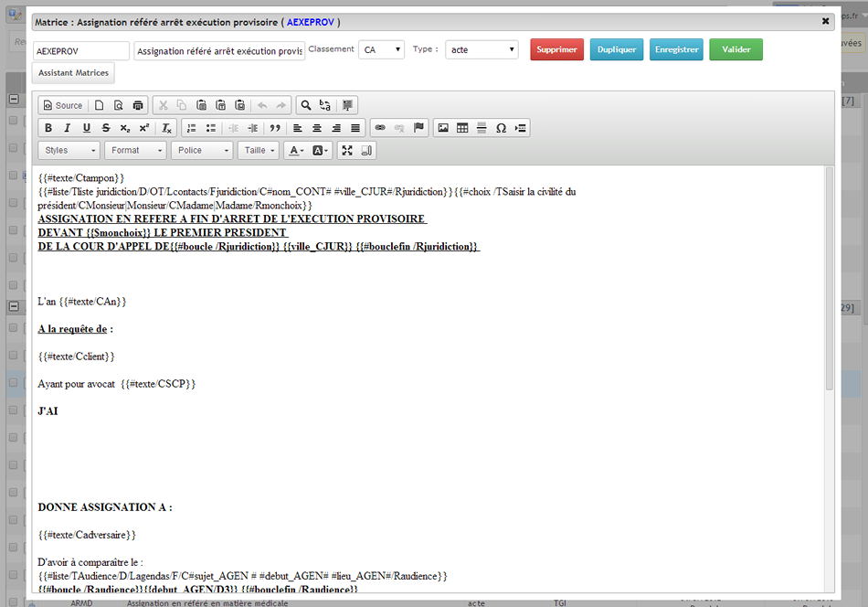Viewport: 868px width, 607px height.
Task: Click the editor vertical scrollbar
Action: click(830, 278)
